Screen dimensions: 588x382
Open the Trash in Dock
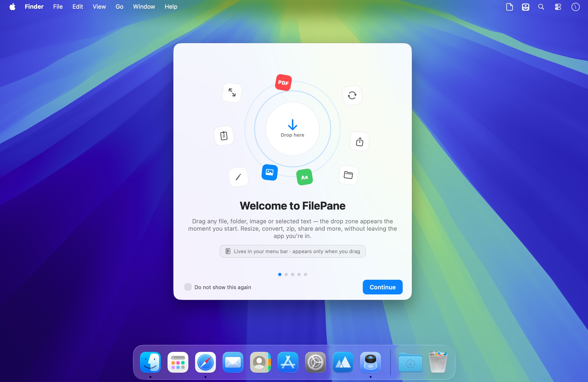click(438, 362)
